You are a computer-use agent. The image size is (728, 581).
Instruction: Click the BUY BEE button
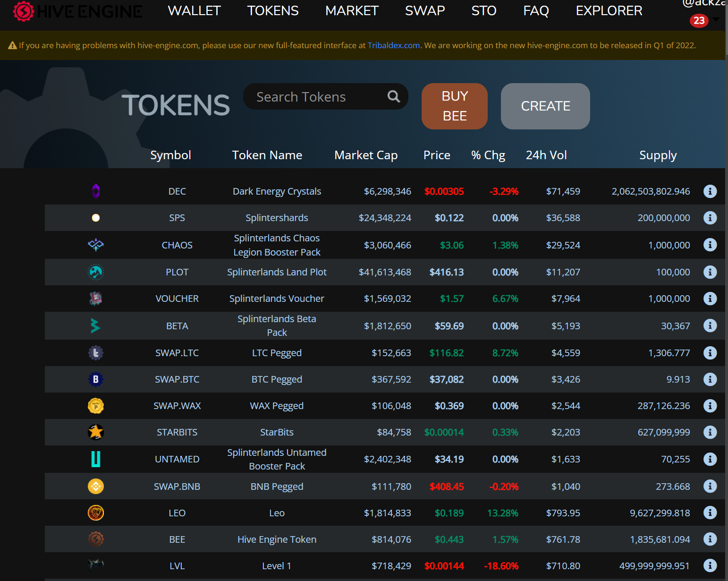click(455, 106)
